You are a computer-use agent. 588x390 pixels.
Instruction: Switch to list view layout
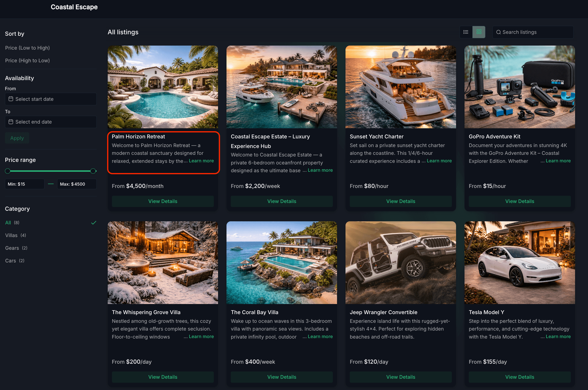(x=466, y=32)
